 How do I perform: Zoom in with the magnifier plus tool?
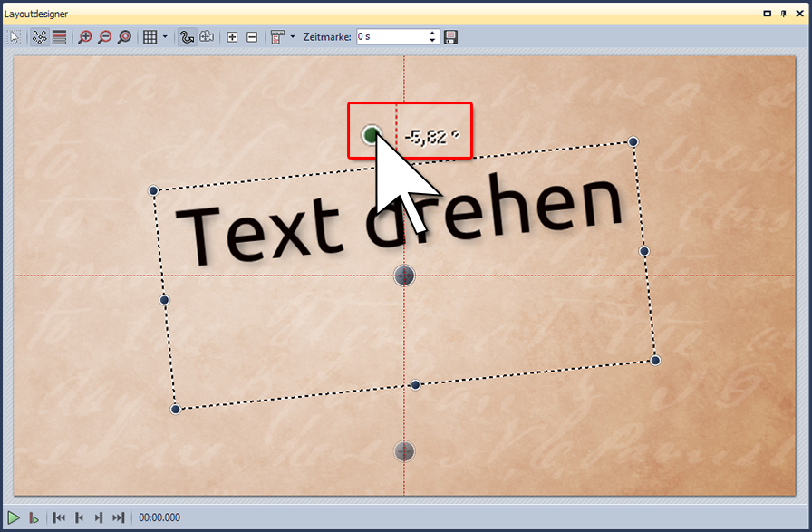pos(84,36)
